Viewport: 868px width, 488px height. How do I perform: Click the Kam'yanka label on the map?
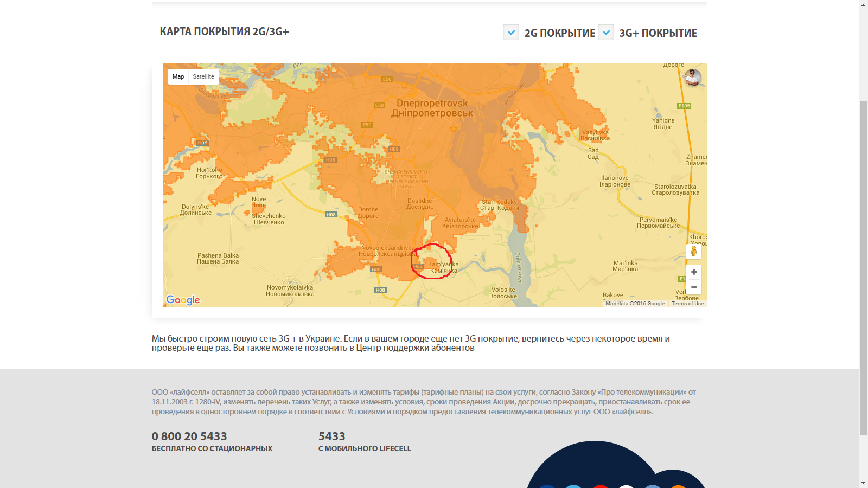point(443,267)
